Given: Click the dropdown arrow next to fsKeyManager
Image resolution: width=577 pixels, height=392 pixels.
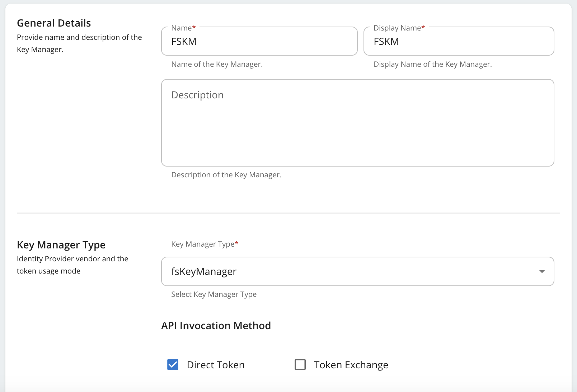Looking at the screenshot, I should [x=542, y=271].
